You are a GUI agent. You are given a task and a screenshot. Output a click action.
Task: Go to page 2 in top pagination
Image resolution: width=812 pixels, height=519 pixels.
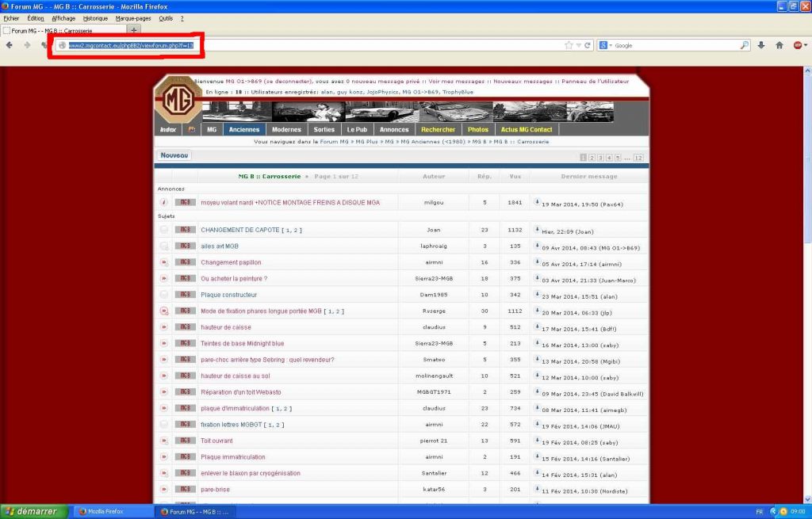pyautogui.click(x=592, y=158)
